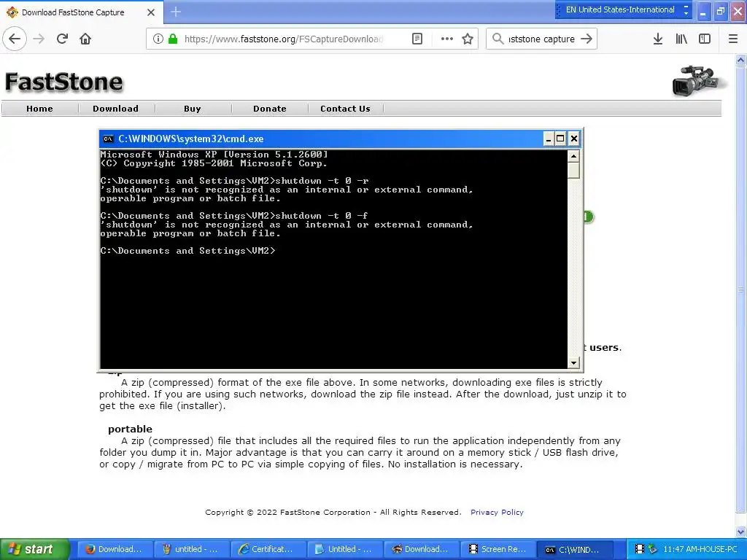Viewport: 747px width, 560px height.
Task: Click cmd window scroll up arrow
Action: pos(573,156)
